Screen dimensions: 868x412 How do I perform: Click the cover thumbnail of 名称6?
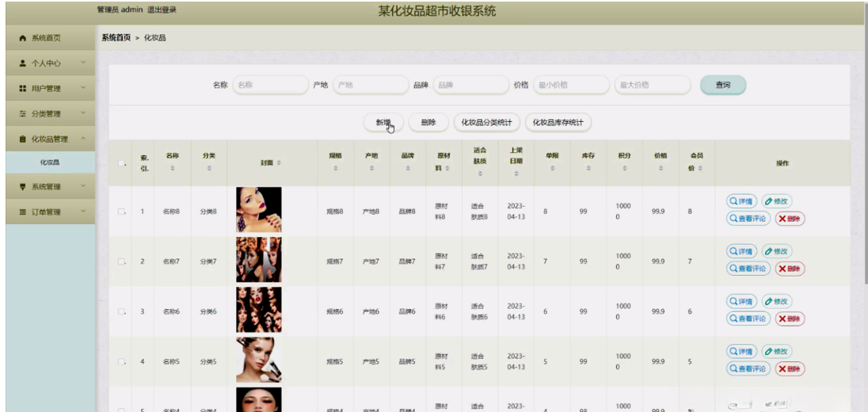click(258, 310)
